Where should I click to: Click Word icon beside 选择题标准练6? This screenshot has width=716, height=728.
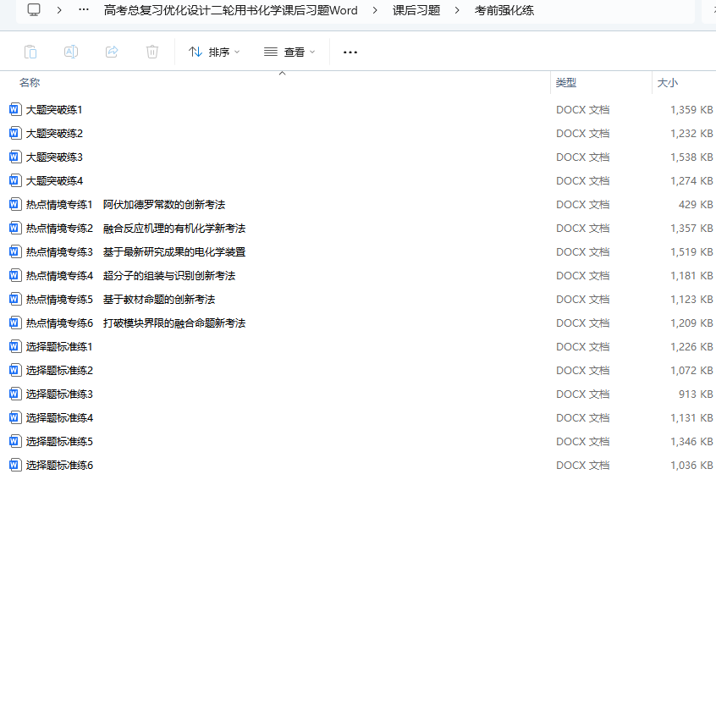pyautogui.click(x=14, y=465)
